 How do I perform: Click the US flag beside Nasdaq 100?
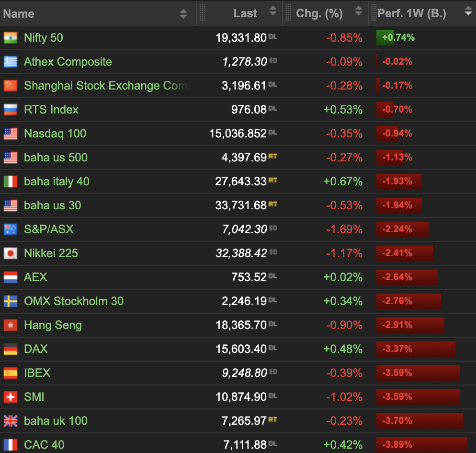click(11, 134)
